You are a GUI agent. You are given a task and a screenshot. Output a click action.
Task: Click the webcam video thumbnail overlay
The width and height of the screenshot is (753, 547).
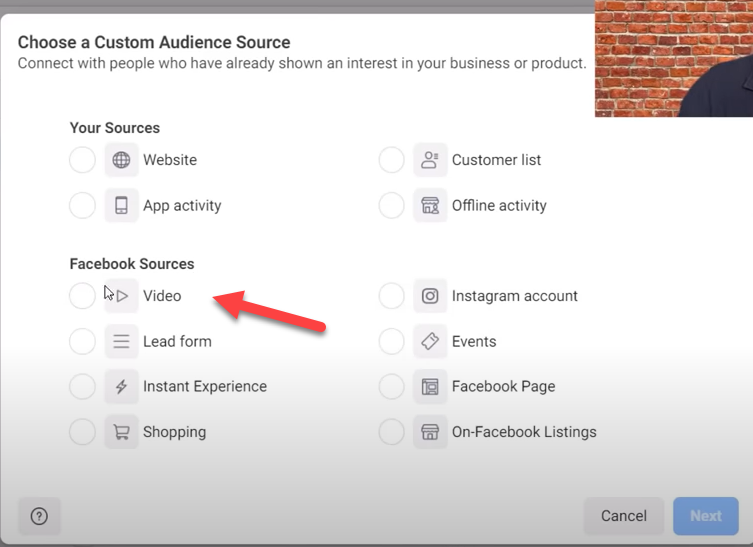(674, 58)
